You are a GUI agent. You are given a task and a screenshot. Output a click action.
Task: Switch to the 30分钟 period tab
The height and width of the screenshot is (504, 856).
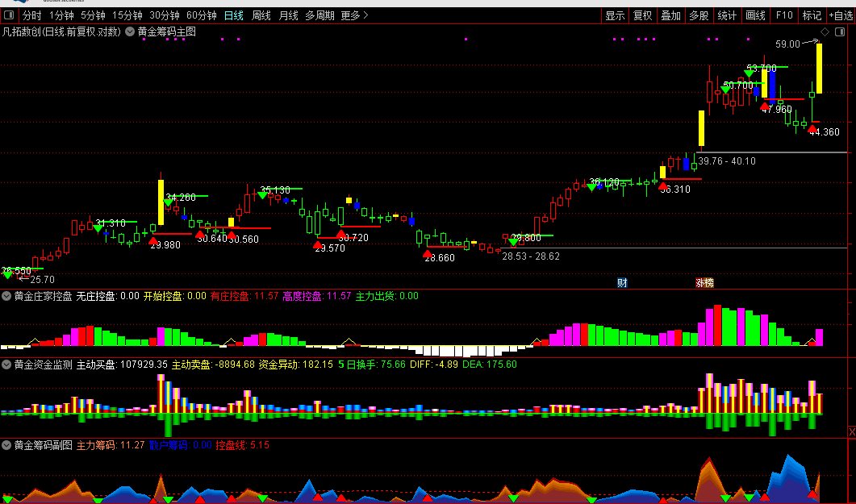pos(165,15)
